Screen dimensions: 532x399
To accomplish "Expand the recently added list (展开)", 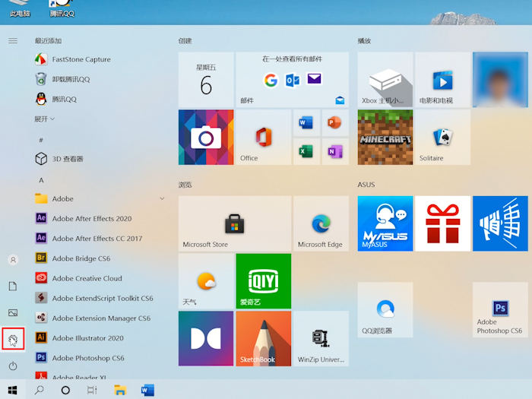I will 44,119.
